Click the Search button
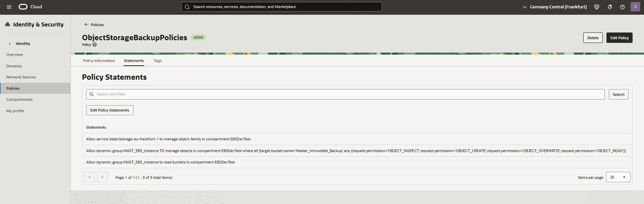This screenshot has height=204, width=644. coord(618,94)
